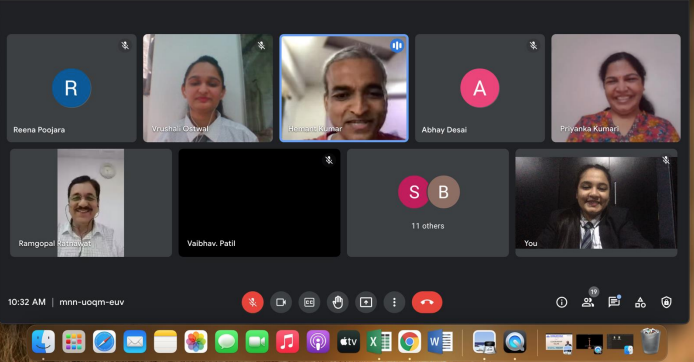Open meeting details info icon
694x362 pixels.
(x=562, y=302)
